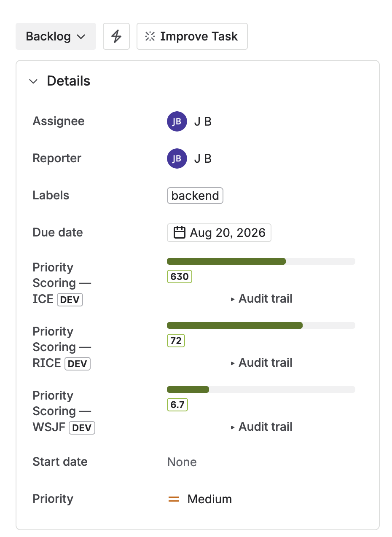The width and height of the screenshot is (392, 537).
Task: Click the DEV badge next to WSJF scoring
Action: pos(82,428)
